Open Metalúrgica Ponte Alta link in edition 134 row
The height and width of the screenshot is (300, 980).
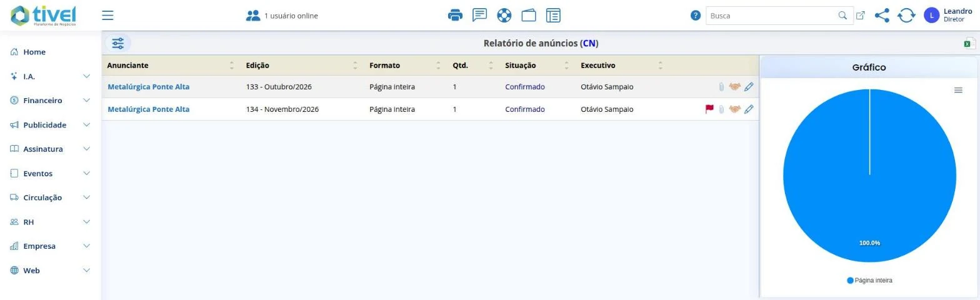[x=149, y=109]
